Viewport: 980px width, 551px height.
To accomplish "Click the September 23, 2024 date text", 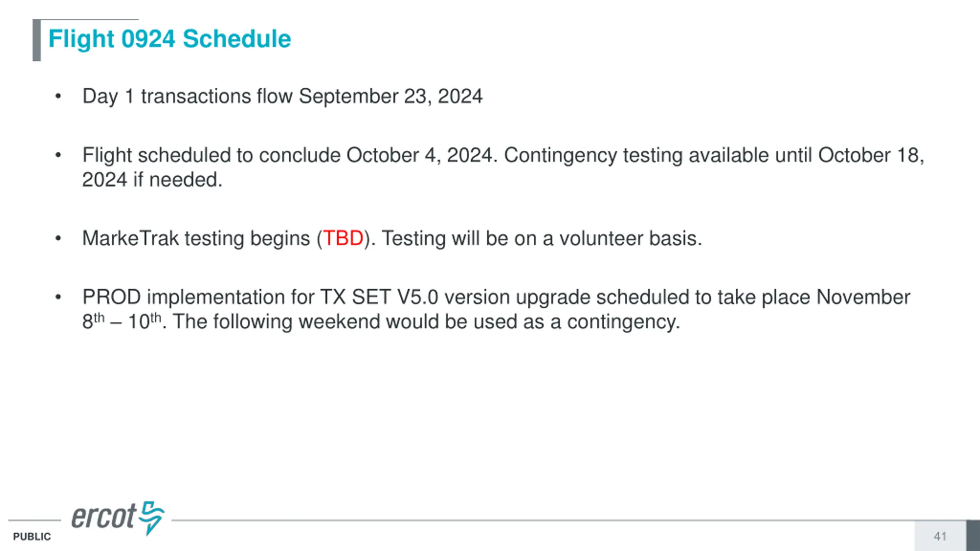I will click(x=390, y=96).
